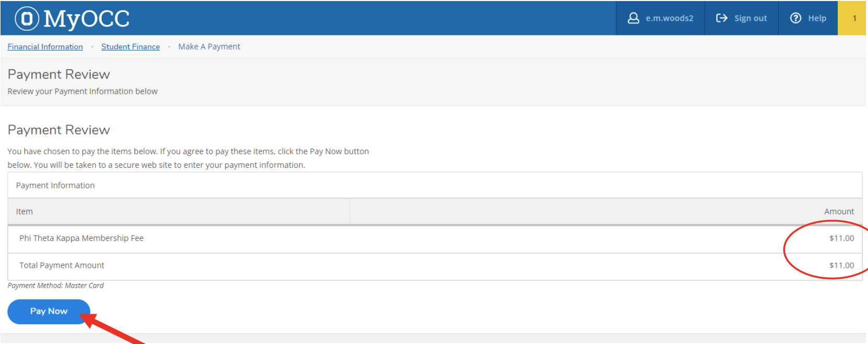Viewport: 868px width, 344px height.
Task: Open the yellow notification badge showing 1
Action: coord(854,18)
